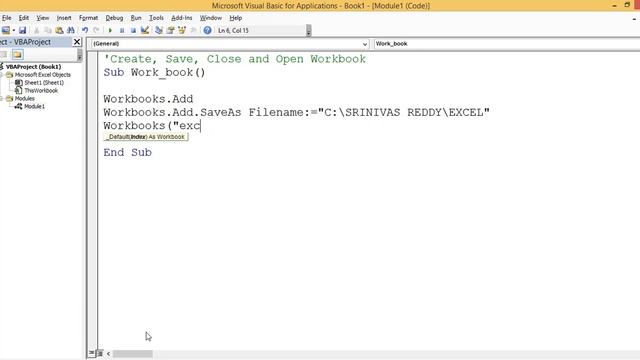Open the Help menu
The height and width of the screenshot is (360, 640).
(x=236, y=18)
